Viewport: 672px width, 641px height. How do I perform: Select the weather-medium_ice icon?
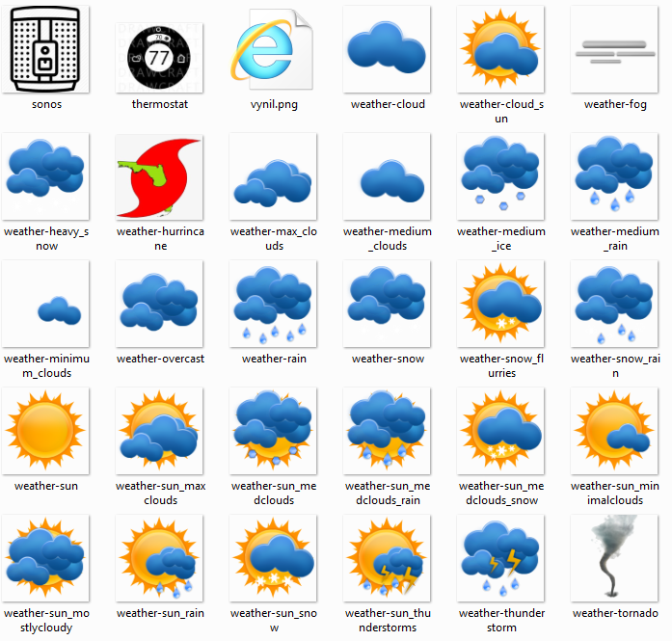(500, 176)
